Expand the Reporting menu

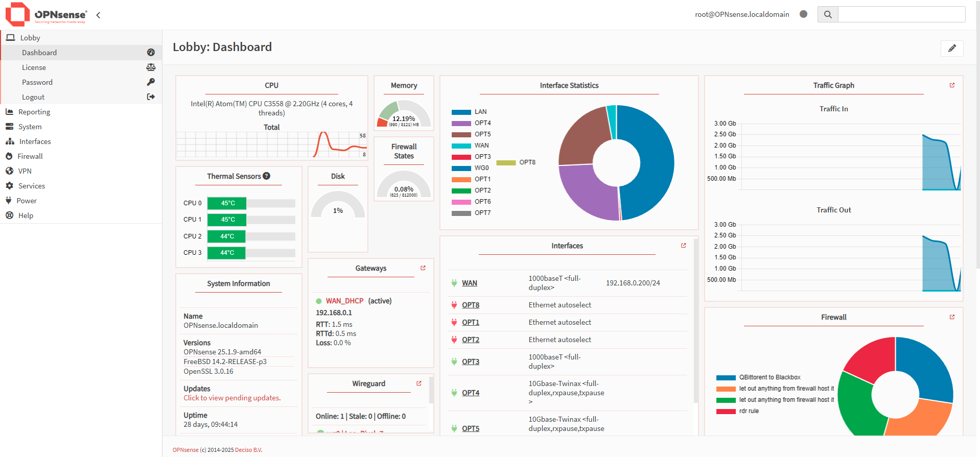coord(81,112)
